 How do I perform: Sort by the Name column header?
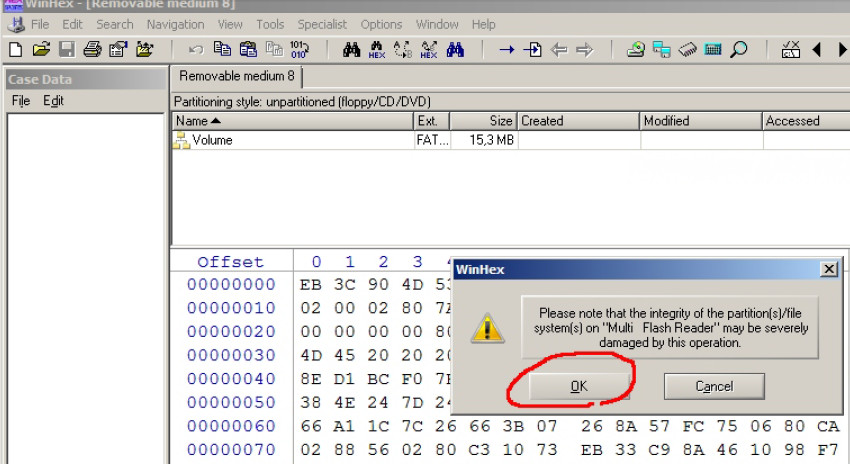[292, 121]
